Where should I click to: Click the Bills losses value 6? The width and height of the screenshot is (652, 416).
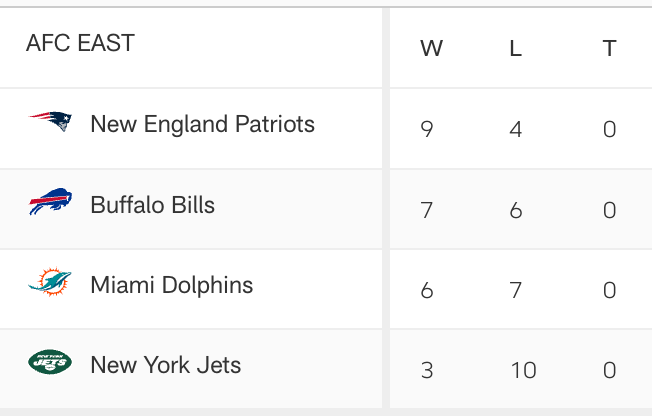pyautogui.click(x=516, y=210)
